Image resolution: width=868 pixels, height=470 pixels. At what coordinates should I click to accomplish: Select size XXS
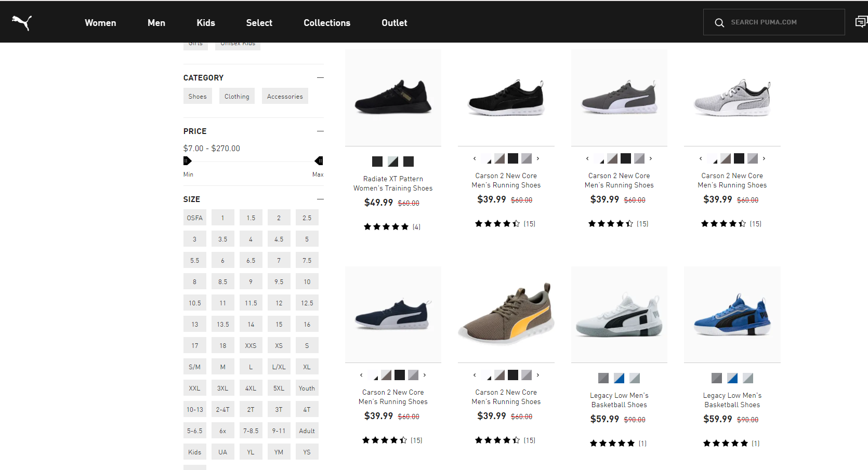point(251,345)
